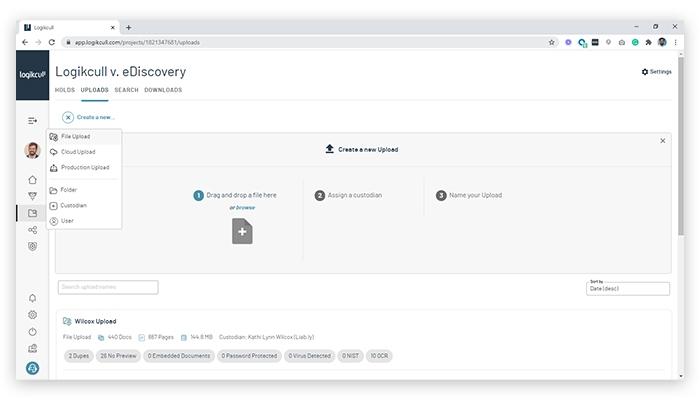Viewport: 700px width, 400px height.
Task: Click the camera extension icon in browser toolbar
Action: point(621,42)
